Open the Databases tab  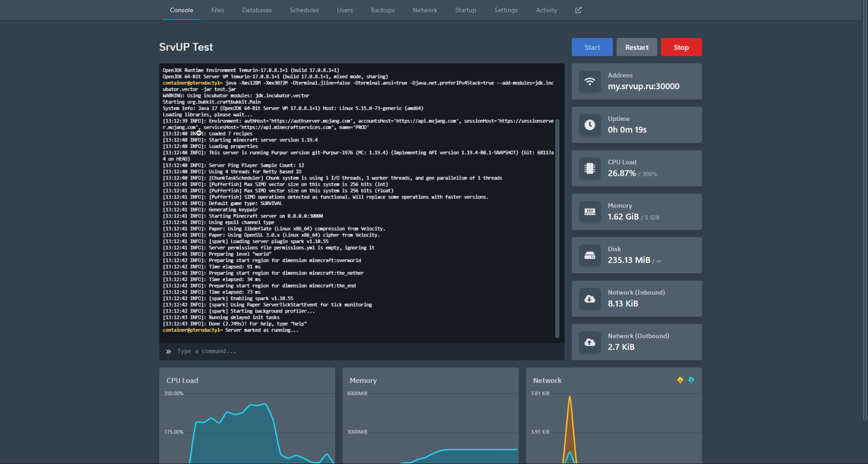[x=257, y=10]
